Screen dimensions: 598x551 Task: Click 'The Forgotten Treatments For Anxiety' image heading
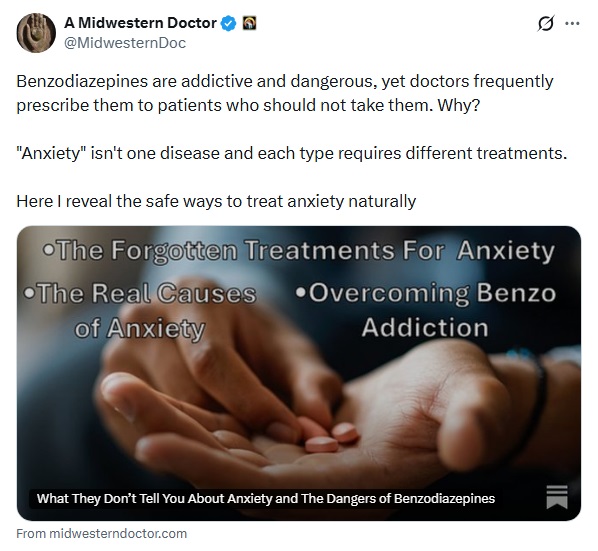(x=299, y=251)
